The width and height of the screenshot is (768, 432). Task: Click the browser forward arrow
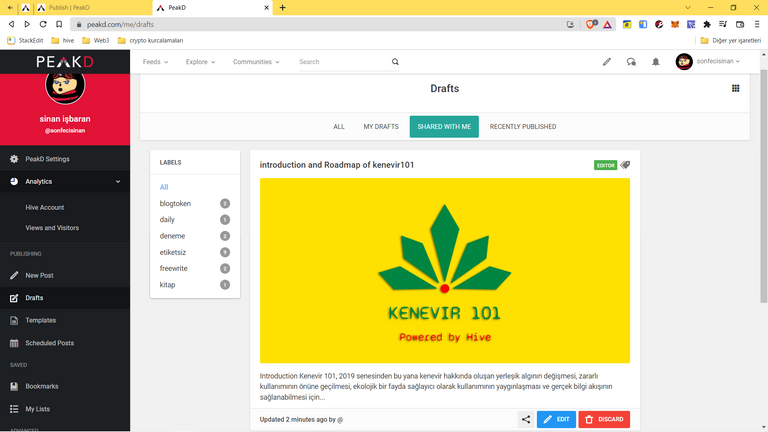pos(27,24)
